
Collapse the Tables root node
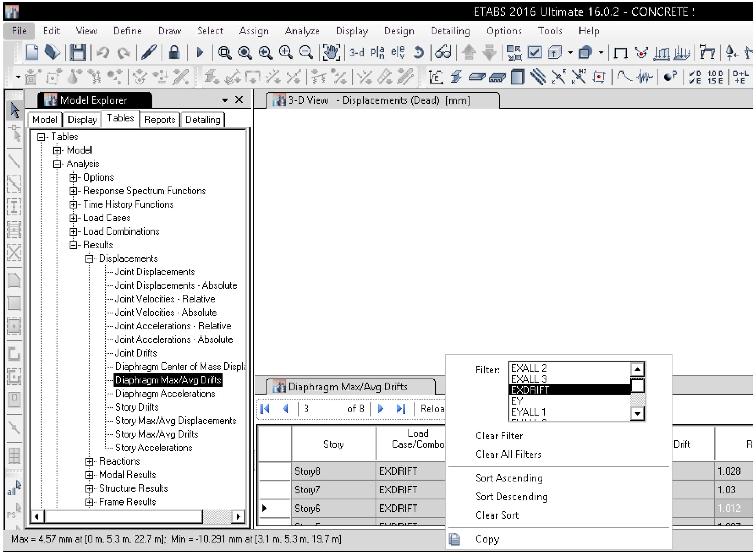click(41, 137)
